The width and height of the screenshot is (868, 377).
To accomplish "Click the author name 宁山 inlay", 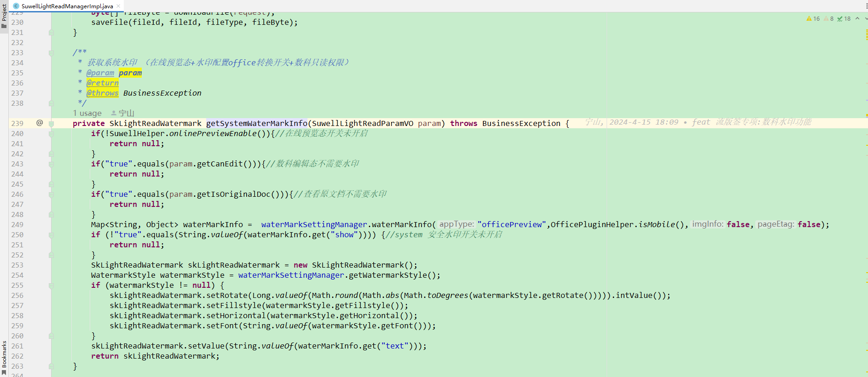I will pos(126,113).
